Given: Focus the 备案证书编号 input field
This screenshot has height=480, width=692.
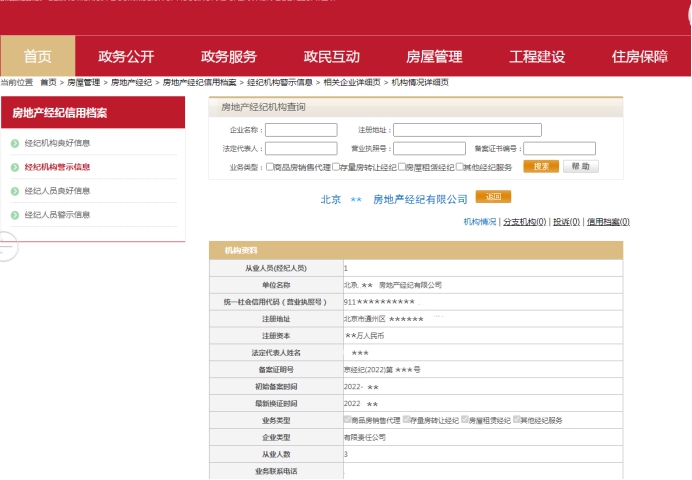Looking at the screenshot, I should tap(560, 148).
